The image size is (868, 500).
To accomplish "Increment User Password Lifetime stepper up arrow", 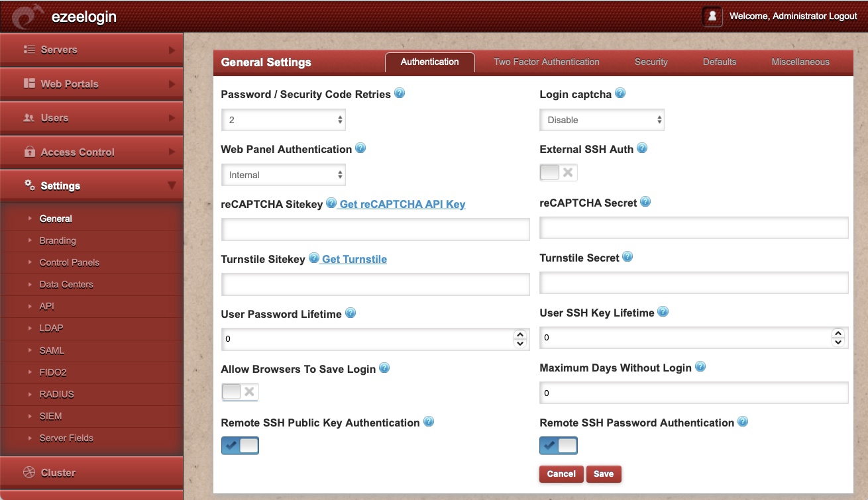I will pos(520,334).
